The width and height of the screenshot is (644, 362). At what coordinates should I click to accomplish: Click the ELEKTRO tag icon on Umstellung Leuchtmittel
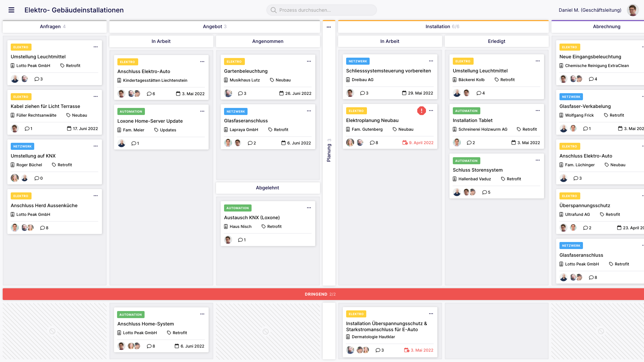pos(21,47)
